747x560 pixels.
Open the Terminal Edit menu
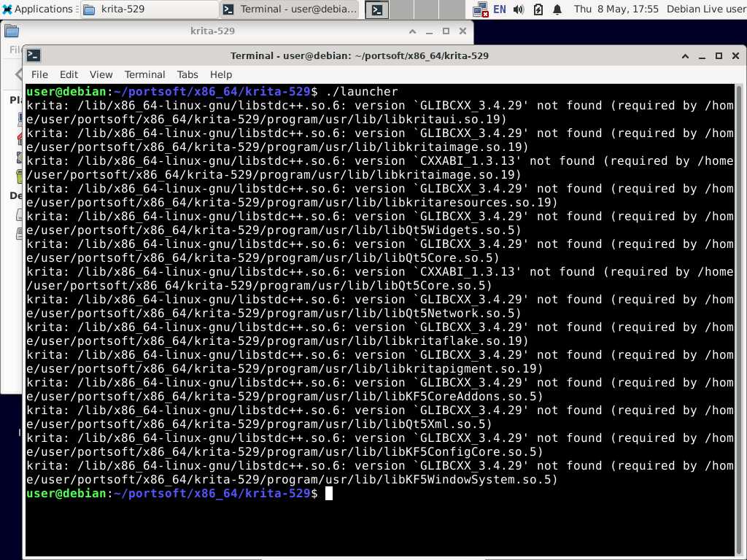pos(69,75)
